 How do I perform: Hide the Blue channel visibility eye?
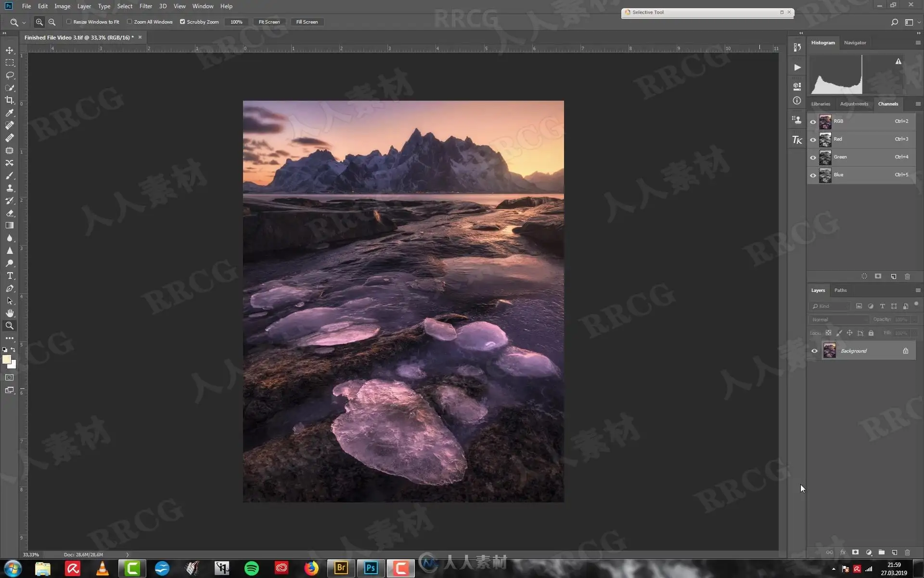[x=813, y=175]
